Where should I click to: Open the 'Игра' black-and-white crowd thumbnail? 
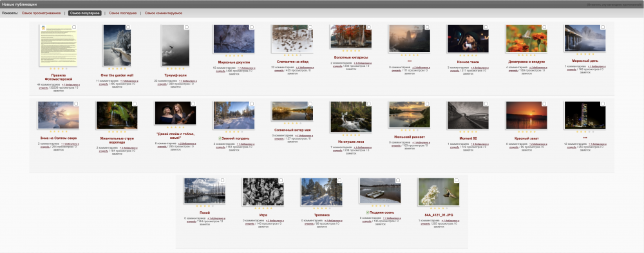coord(263,192)
